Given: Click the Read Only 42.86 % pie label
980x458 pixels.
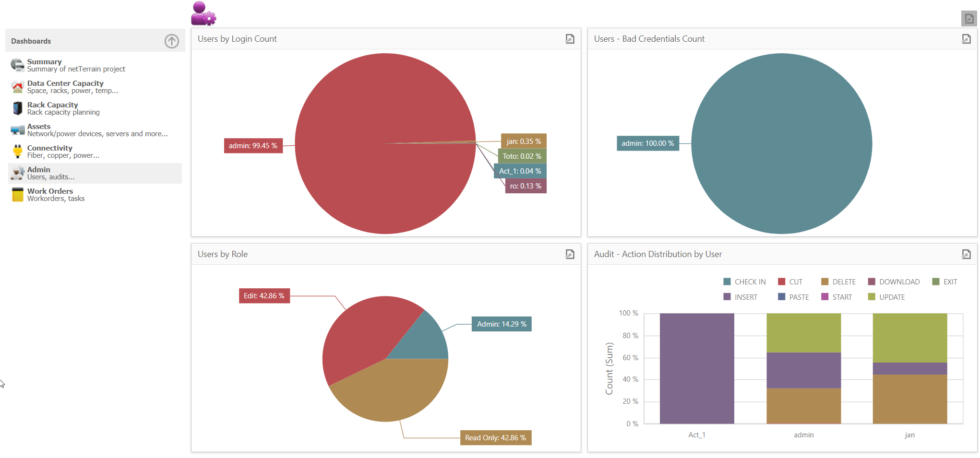Looking at the screenshot, I should pyautogui.click(x=495, y=438).
